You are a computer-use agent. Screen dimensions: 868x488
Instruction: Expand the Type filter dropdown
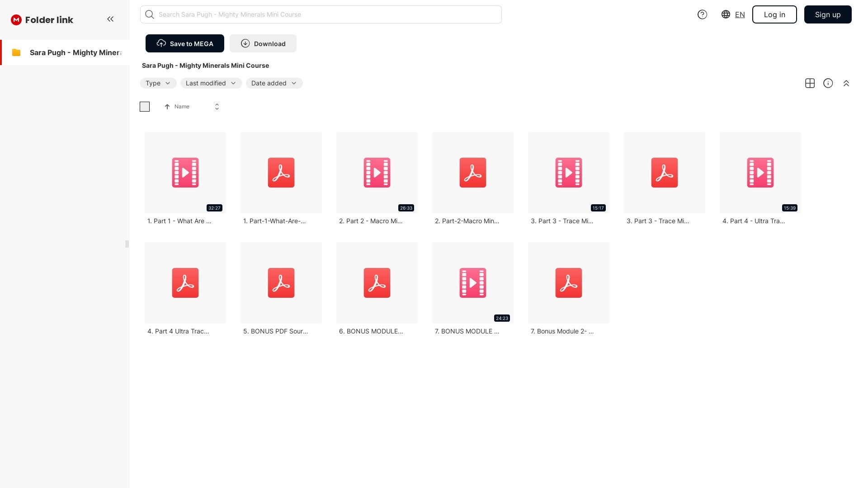click(x=158, y=83)
